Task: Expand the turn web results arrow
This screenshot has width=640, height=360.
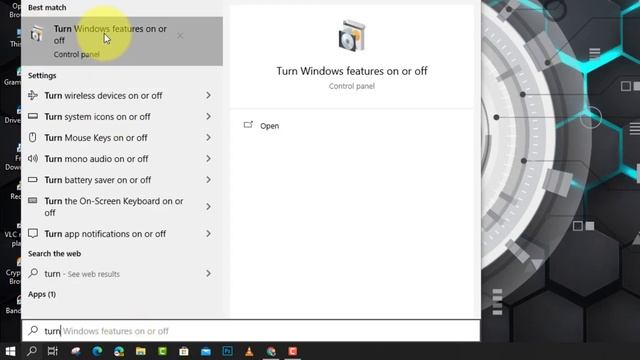Action: pyautogui.click(x=209, y=273)
